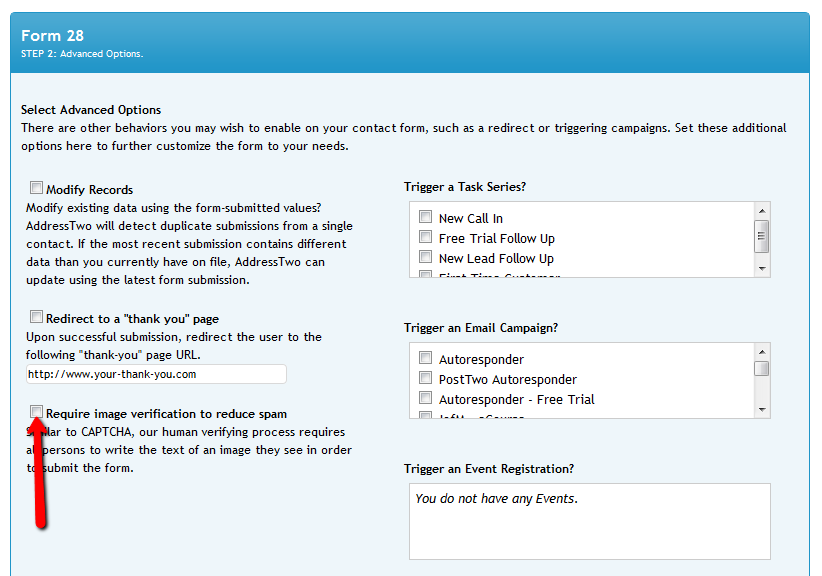
Task: Click the Modify Records label text
Action: [x=90, y=190]
